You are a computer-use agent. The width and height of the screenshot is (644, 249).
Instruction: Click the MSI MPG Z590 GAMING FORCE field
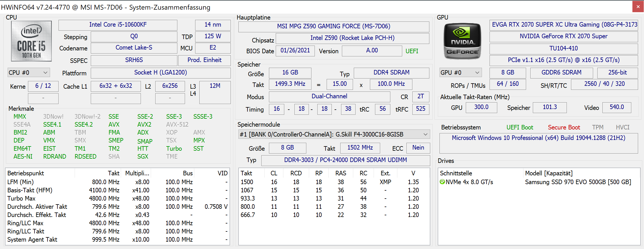334,26
